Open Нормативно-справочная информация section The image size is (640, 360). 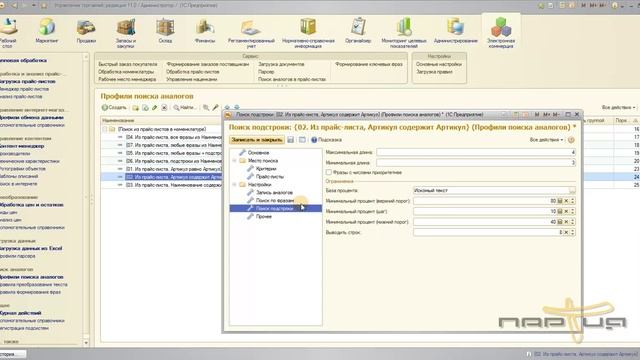[x=308, y=33]
